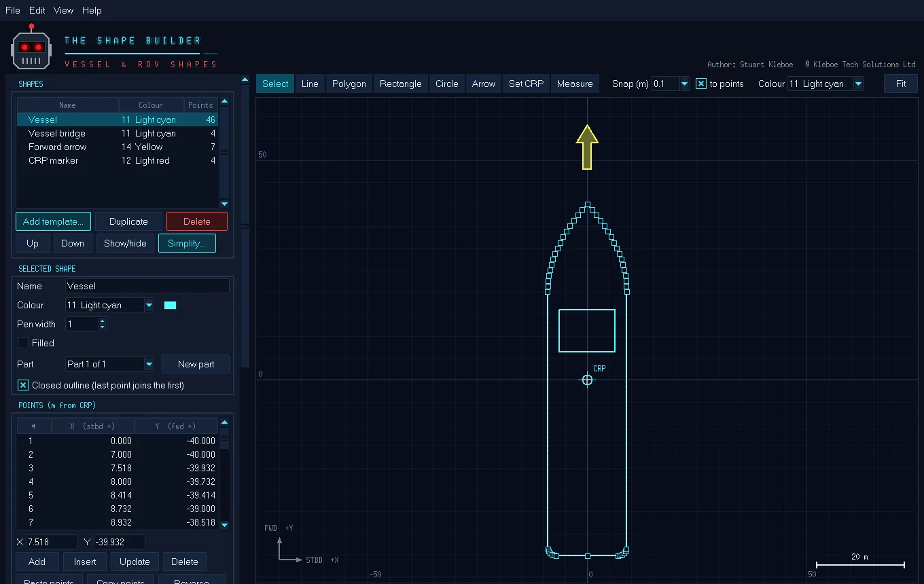Select the Circle tool
The image size is (924, 584).
447,84
